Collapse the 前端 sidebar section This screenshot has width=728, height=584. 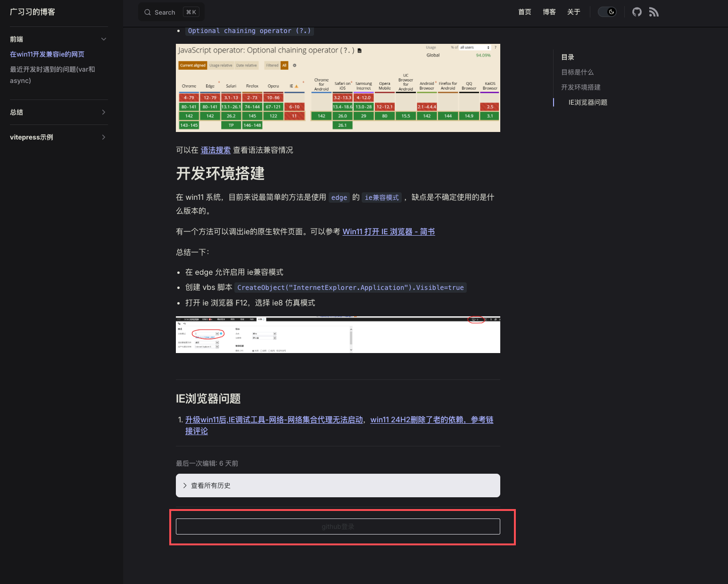104,39
